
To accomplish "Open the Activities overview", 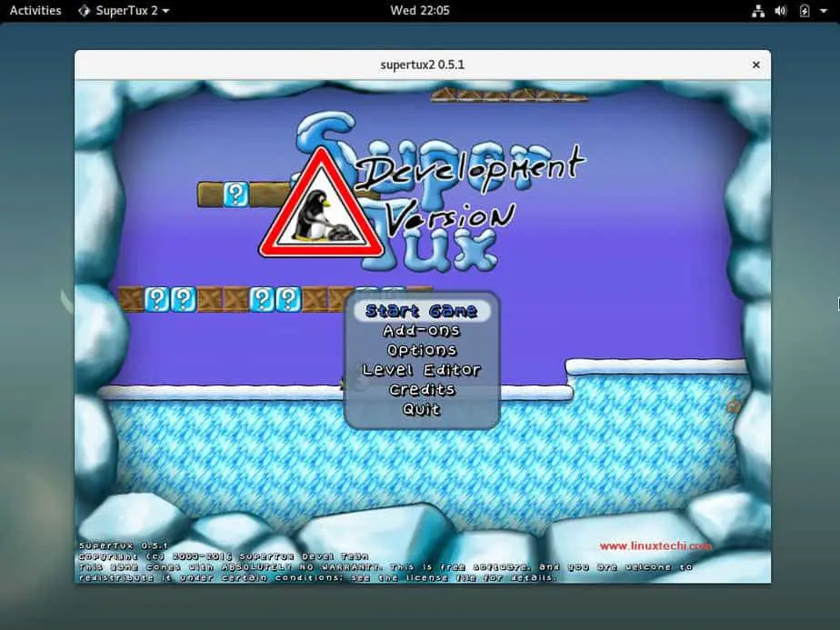I will [x=35, y=10].
